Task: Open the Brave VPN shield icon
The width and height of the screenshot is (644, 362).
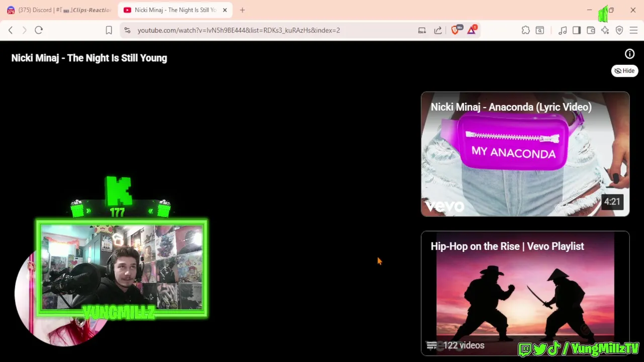Action: coord(619,30)
